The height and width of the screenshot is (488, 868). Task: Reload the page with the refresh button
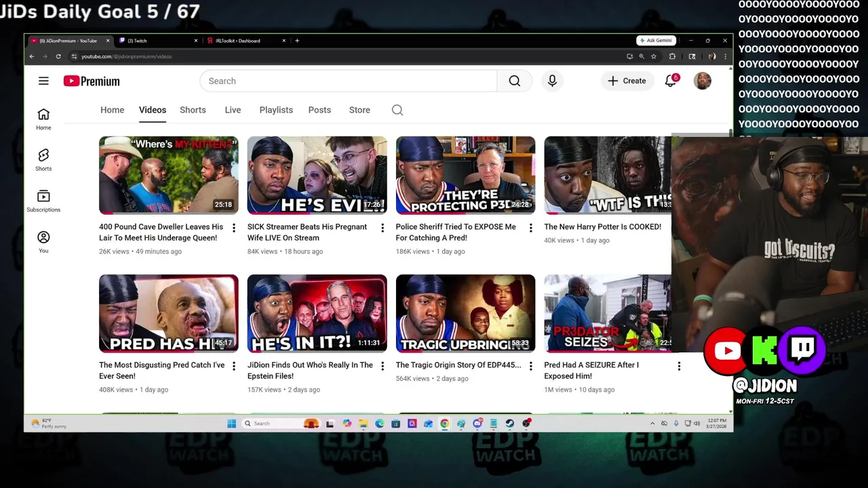[x=58, y=56]
